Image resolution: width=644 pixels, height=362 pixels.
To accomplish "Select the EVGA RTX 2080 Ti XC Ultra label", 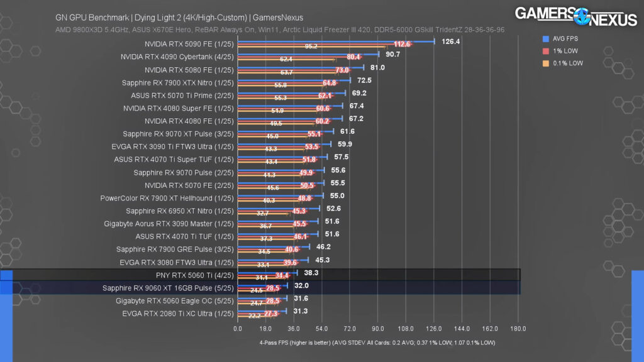I will point(178,314).
